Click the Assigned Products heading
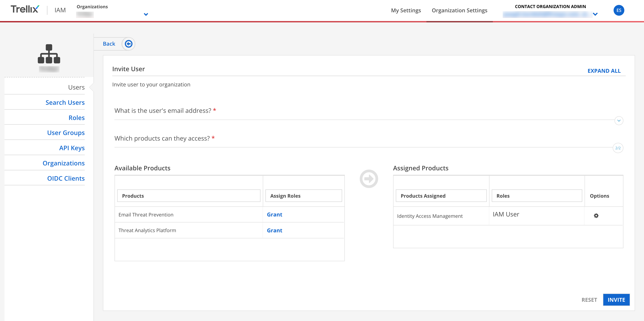Image resolution: width=644 pixels, height=321 pixels. [421, 168]
